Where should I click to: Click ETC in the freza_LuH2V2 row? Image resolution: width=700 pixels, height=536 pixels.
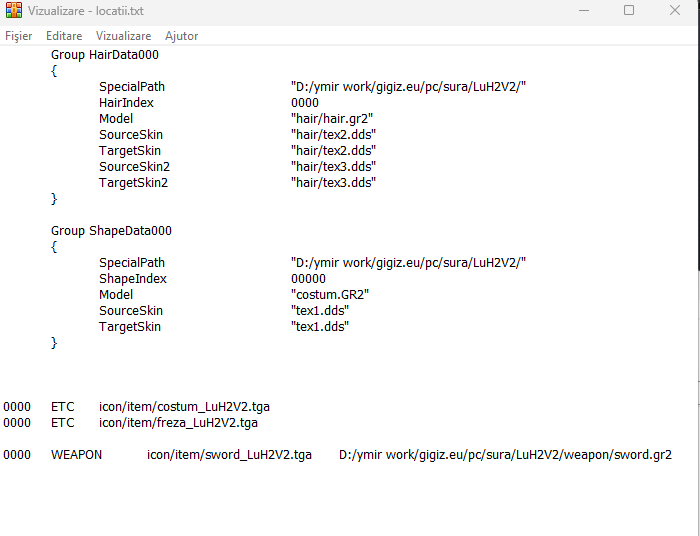point(62,423)
